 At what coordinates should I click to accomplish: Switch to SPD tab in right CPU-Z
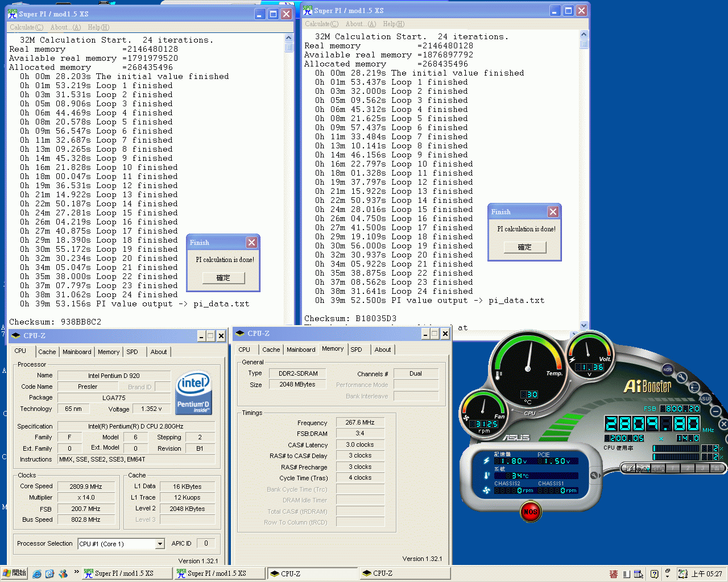(x=356, y=350)
